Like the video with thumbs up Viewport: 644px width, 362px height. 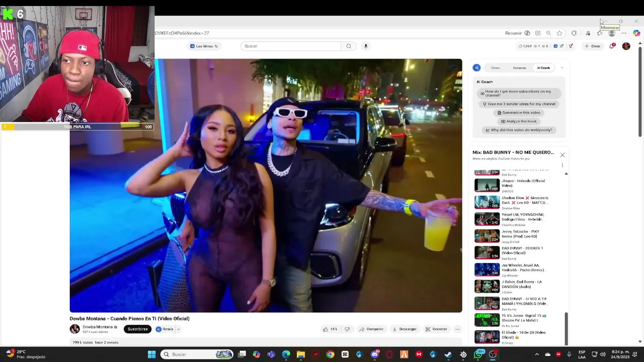(x=330, y=329)
